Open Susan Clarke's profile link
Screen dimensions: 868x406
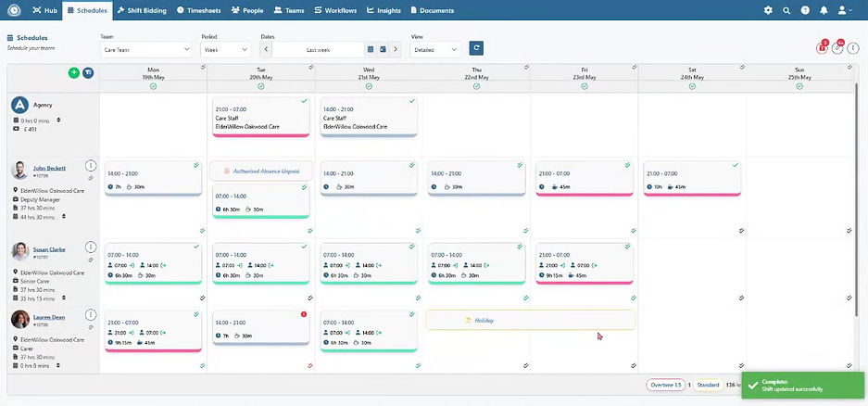(x=49, y=249)
